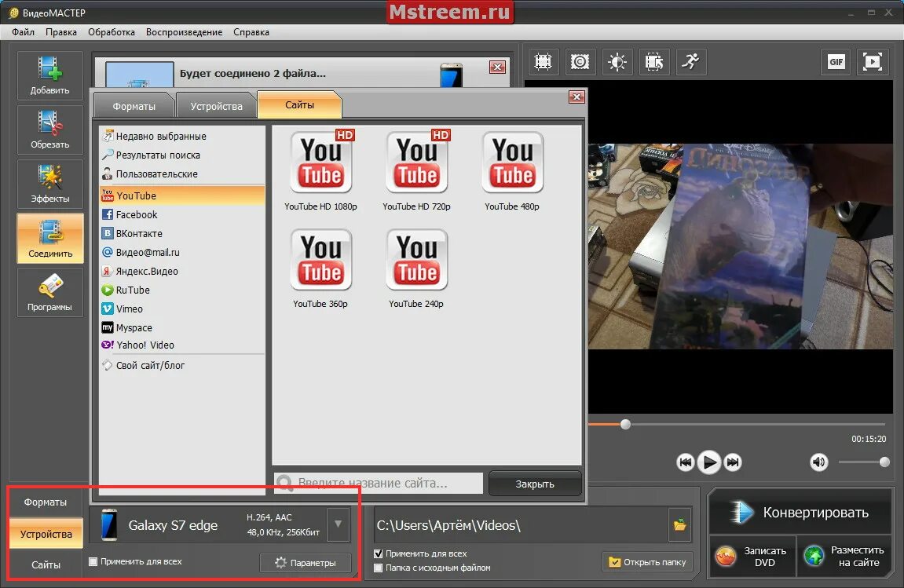904x588 pixels.
Task: Choose RuTube in sites list
Action: pyautogui.click(x=181, y=290)
